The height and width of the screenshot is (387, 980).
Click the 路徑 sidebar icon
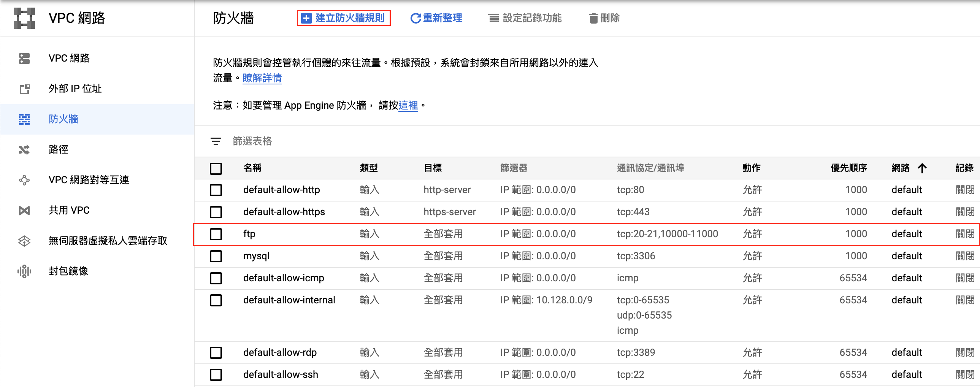coord(24,149)
